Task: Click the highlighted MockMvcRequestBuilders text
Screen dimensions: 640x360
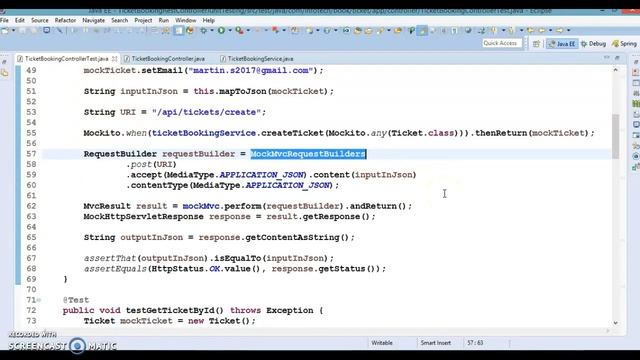Action: [x=308, y=154]
